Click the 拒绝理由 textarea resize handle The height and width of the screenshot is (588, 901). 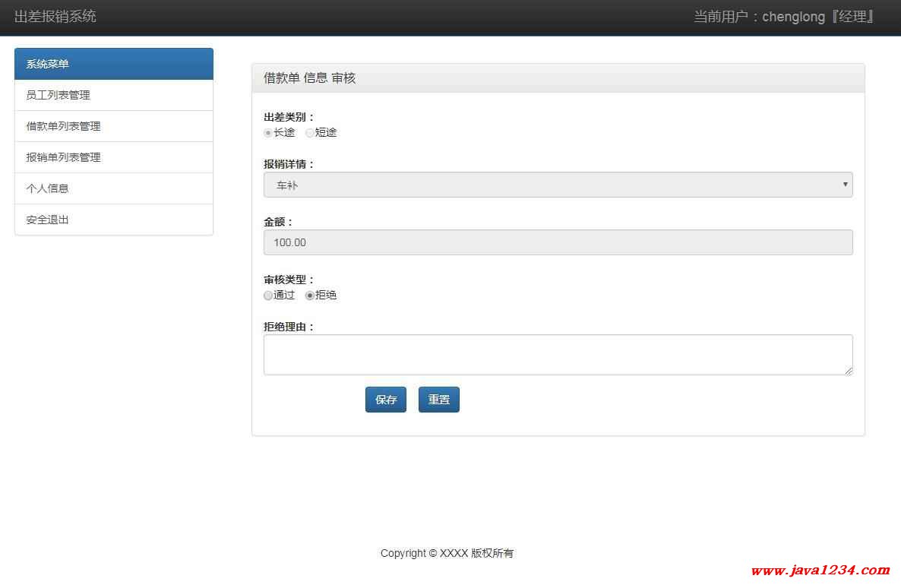tap(848, 370)
